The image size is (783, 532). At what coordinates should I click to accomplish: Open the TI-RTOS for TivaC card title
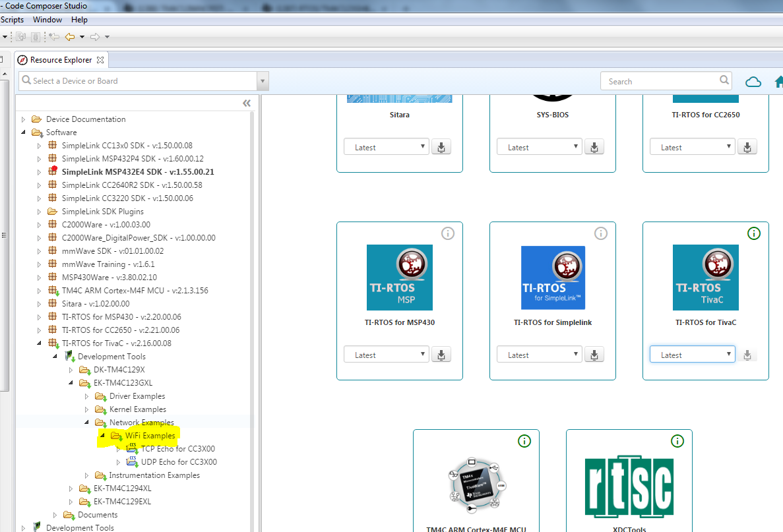706,322
